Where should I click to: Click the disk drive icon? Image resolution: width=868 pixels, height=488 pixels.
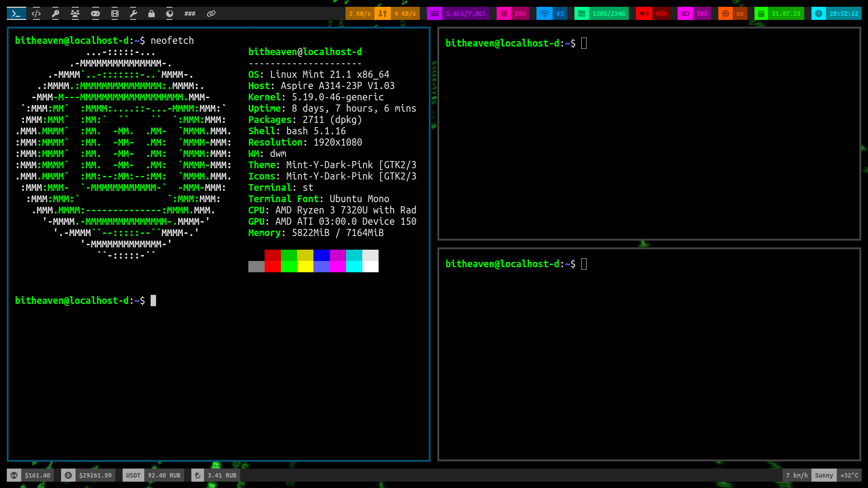(582, 14)
